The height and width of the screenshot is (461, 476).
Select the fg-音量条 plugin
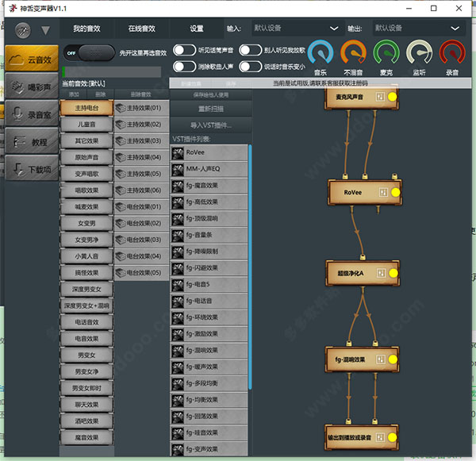(x=209, y=235)
